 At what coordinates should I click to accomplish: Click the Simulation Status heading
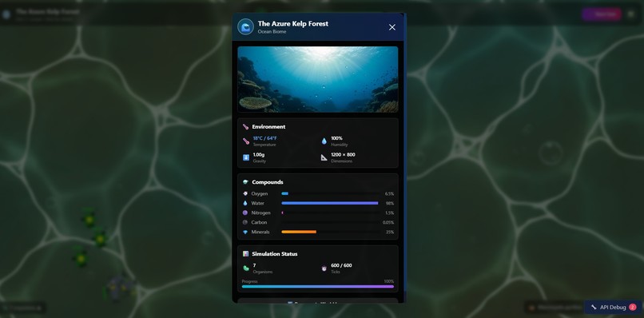274,254
